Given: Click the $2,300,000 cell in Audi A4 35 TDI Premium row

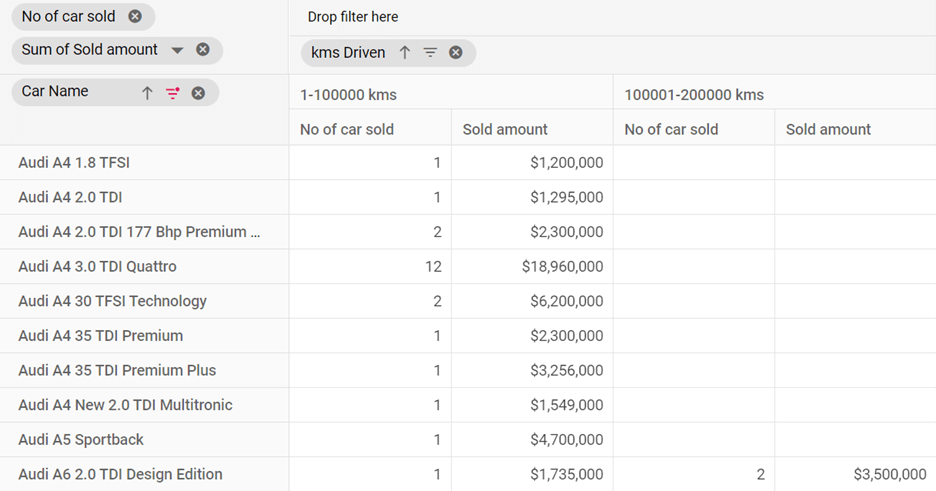Looking at the screenshot, I should [532, 335].
